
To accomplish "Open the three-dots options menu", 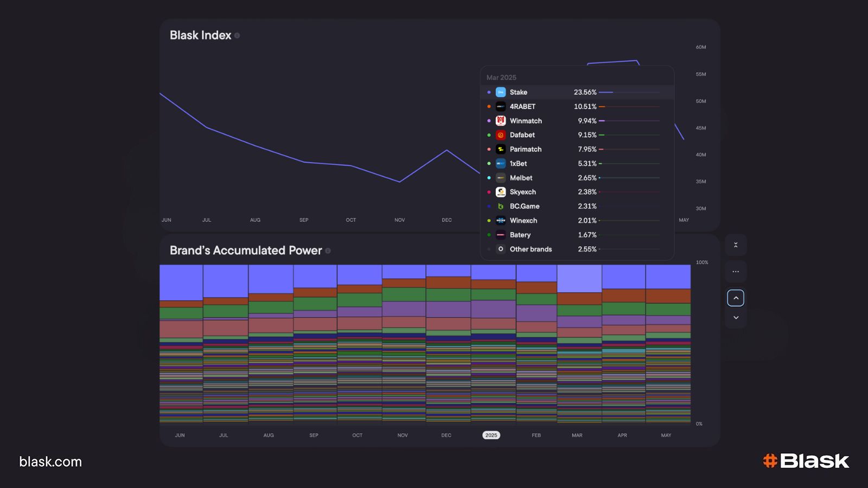I will pyautogui.click(x=736, y=272).
